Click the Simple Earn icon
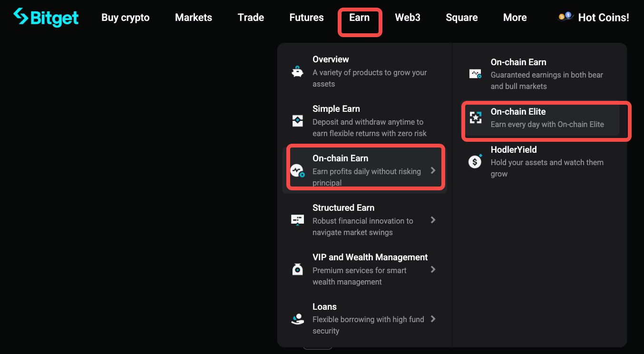 click(x=297, y=121)
